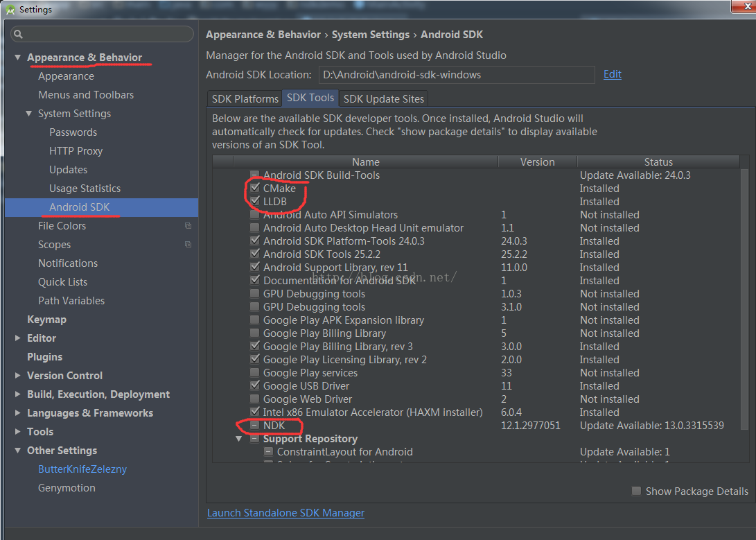This screenshot has width=756, height=540.
Task: Uncheck Android SDK Platform-Tools 24.0.3
Action: pyautogui.click(x=255, y=241)
